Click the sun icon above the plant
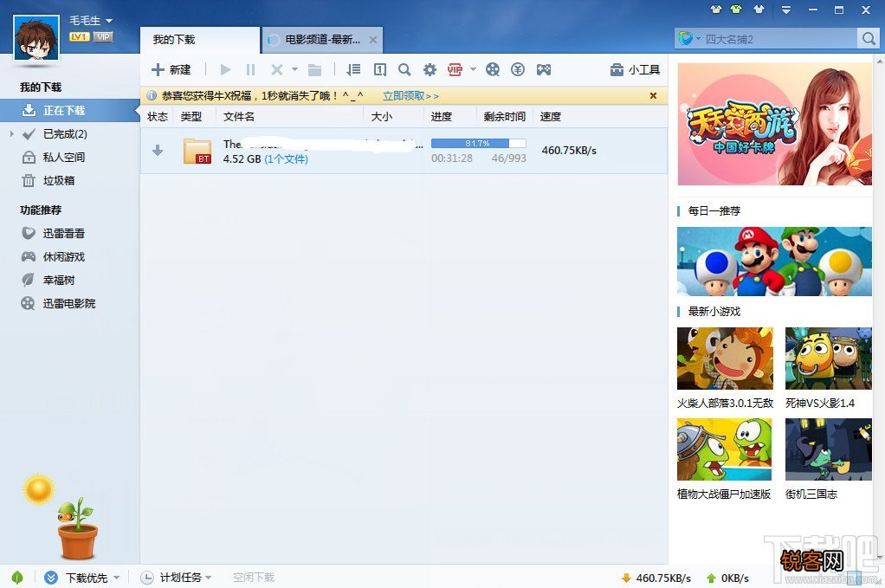 38,489
